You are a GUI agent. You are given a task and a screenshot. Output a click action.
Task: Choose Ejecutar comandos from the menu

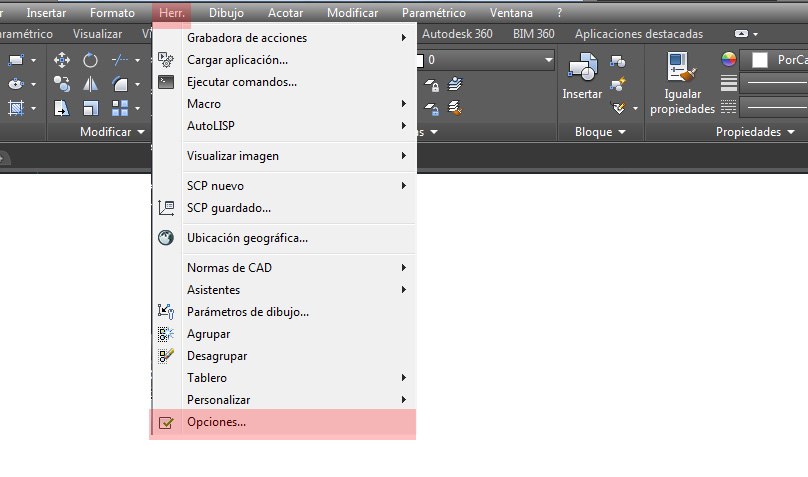pos(241,82)
